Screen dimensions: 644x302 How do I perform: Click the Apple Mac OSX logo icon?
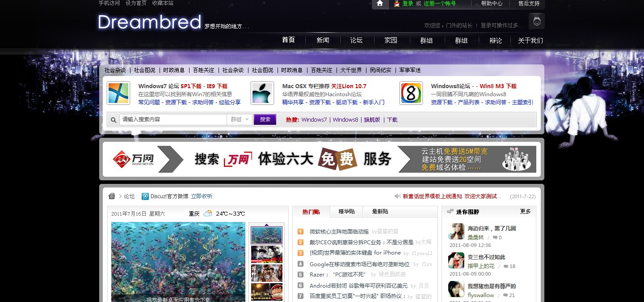(262, 94)
